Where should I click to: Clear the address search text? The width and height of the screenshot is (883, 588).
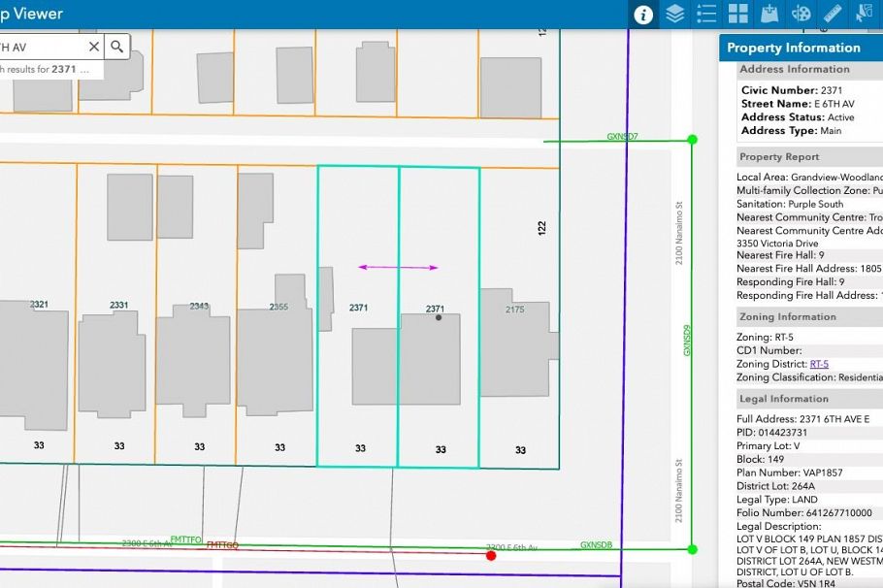pos(94,47)
